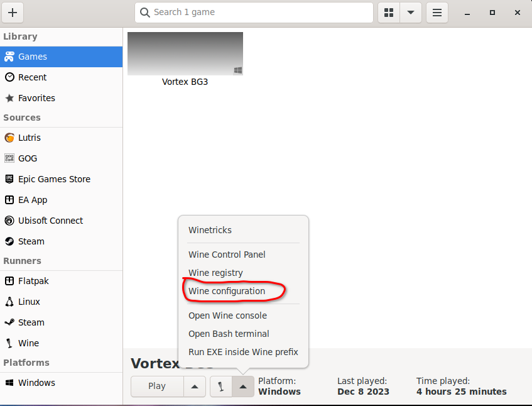Screen dimensions: 532x406
Task: Click the Steam icon under Runners
Action: click(x=9, y=322)
